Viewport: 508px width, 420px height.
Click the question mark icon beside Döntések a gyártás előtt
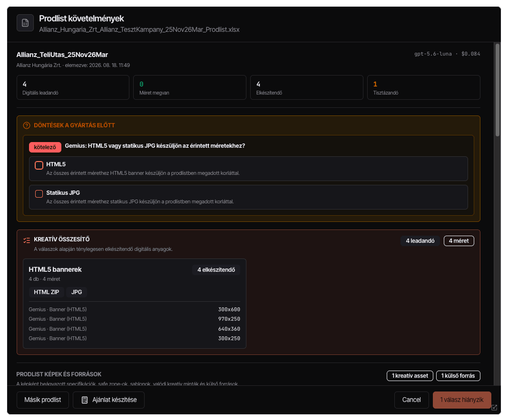(x=27, y=125)
